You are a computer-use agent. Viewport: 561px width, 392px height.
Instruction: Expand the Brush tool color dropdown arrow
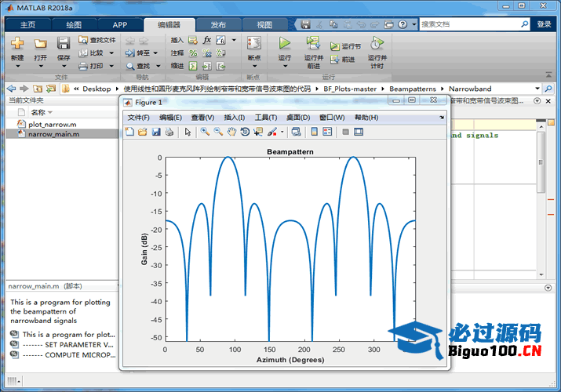[282, 132]
